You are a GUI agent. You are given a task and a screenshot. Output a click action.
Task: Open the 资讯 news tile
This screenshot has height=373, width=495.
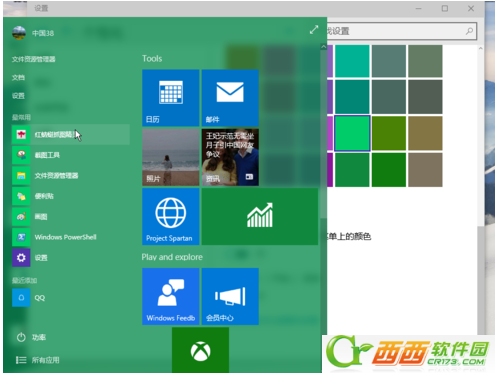(230, 157)
